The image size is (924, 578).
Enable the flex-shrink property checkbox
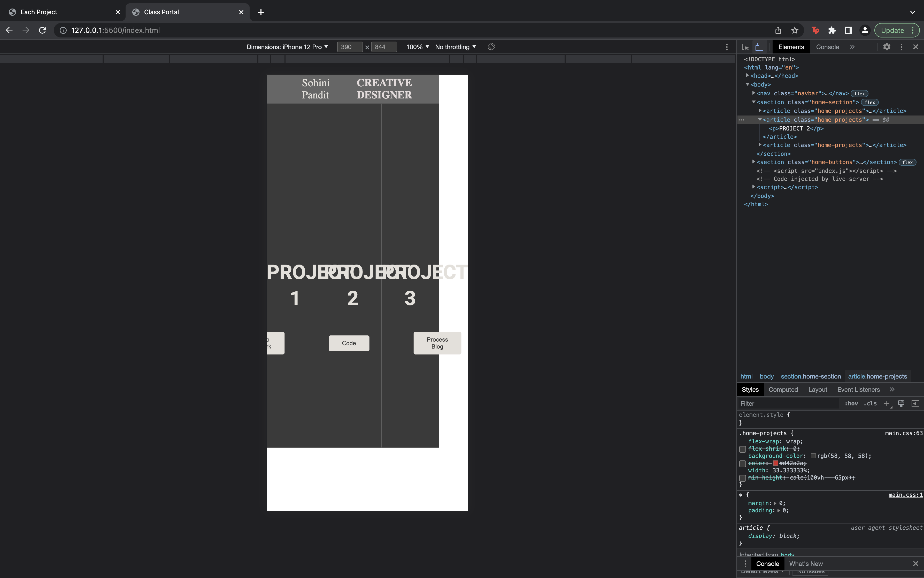coord(742,449)
